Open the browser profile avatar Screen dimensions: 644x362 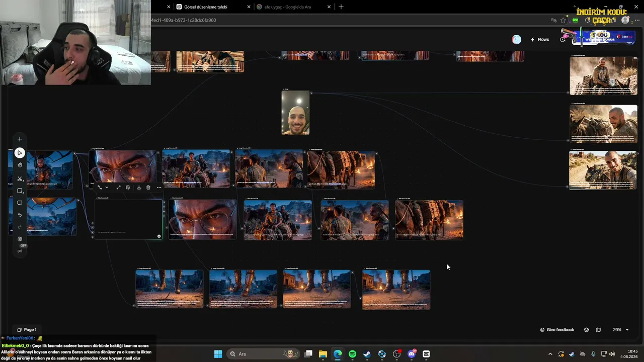pyautogui.click(x=625, y=20)
